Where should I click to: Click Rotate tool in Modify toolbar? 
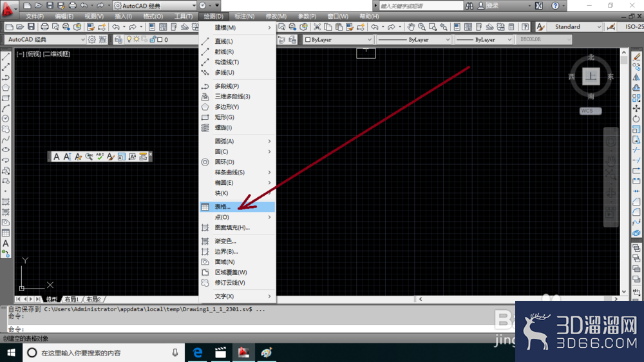pos(636,119)
